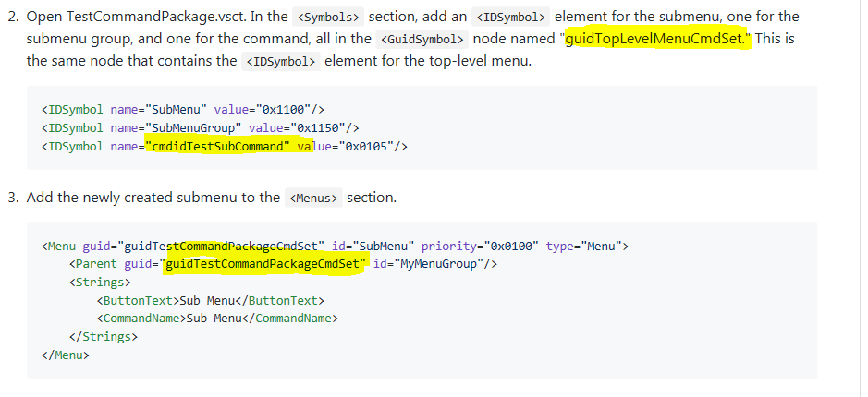Click the code line with name="SubMenuGroup" value 0x1150
The height and width of the screenshot is (397, 868).
pos(201,128)
